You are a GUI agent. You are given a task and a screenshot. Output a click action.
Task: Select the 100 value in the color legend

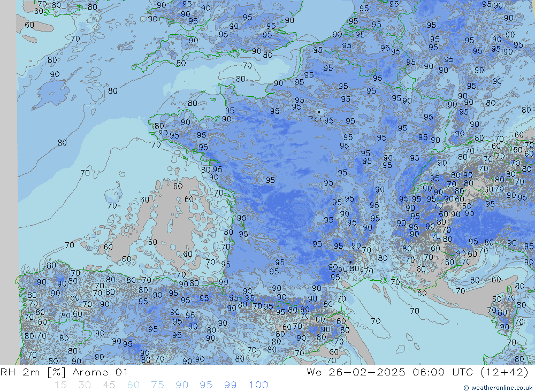point(258,385)
